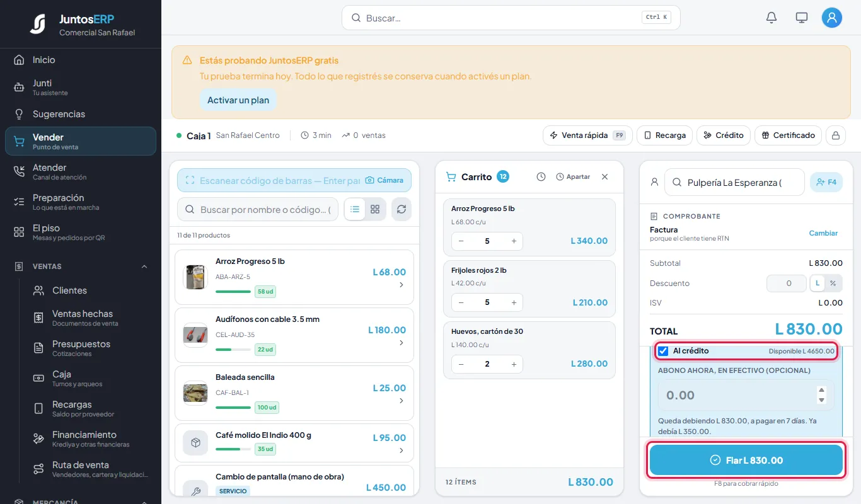Click the Recarga button
The image size is (861, 504).
[664, 135]
